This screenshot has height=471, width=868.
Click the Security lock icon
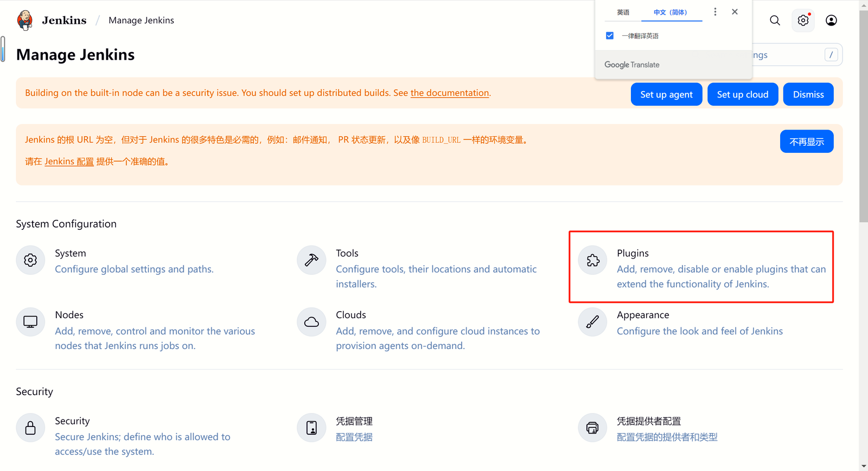point(30,428)
